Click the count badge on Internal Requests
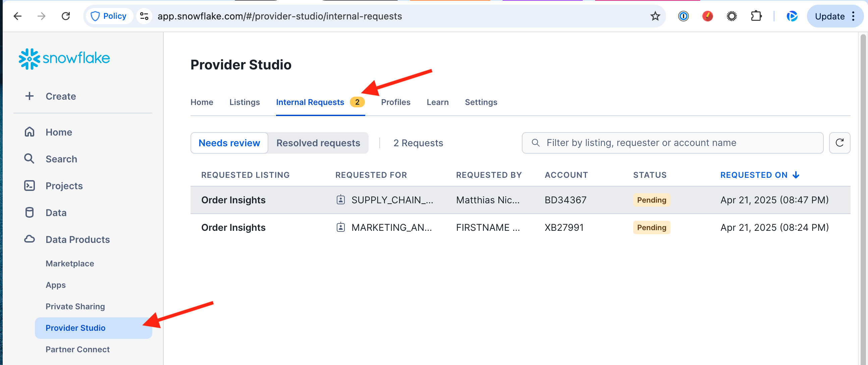The width and height of the screenshot is (868, 365). [x=357, y=102]
